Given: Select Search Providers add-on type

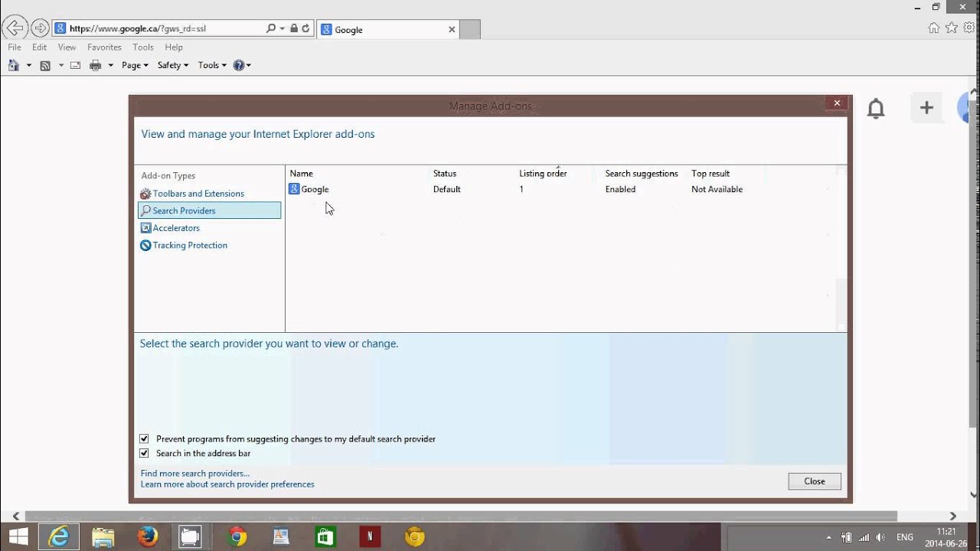Looking at the screenshot, I should point(209,210).
